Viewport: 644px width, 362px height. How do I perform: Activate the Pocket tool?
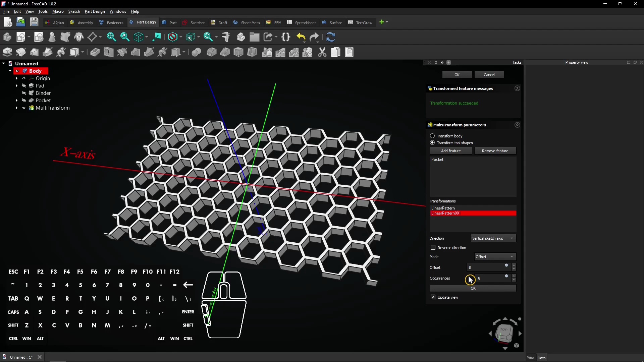pos(95,52)
